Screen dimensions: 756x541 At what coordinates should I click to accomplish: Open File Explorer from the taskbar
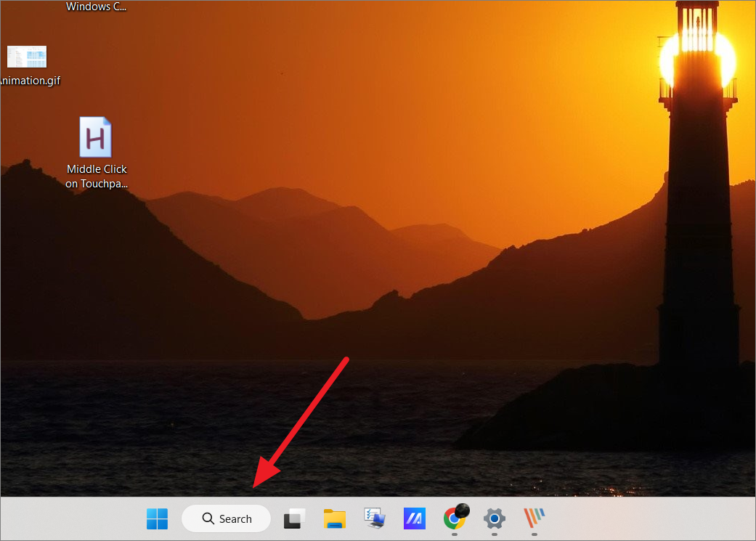point(334,518)
